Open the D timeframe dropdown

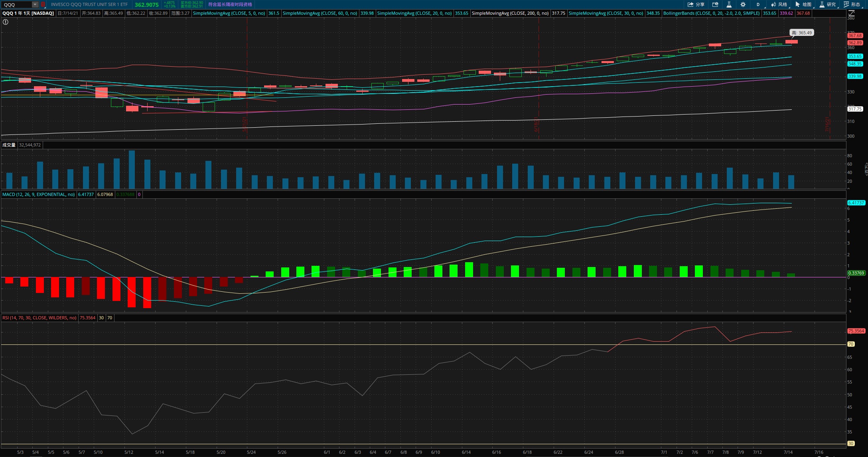[x=758, y=4]
